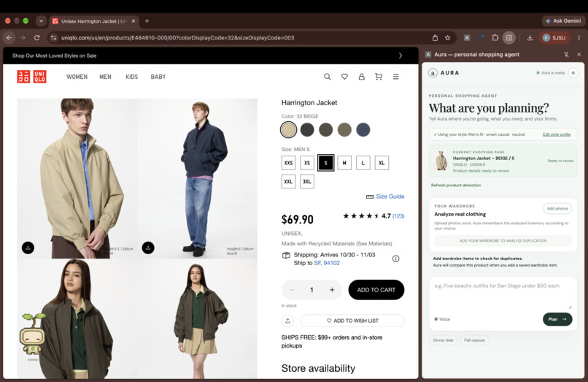Choose size 3XL

tap(307, 181)
